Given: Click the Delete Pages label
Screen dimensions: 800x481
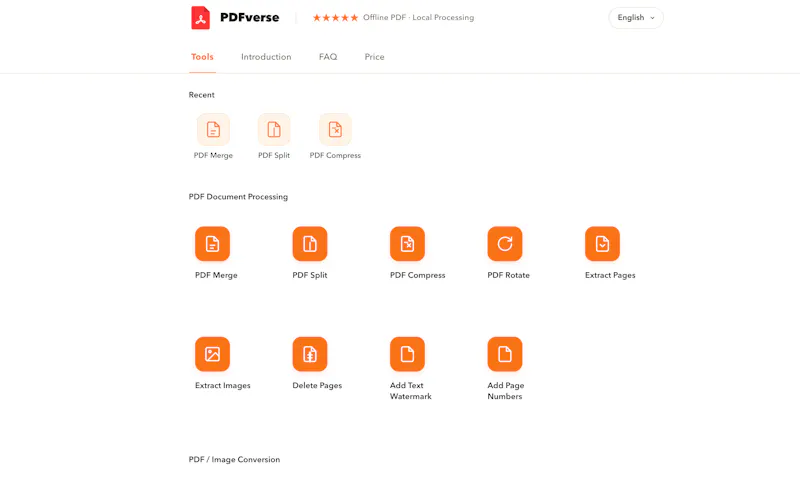Looking at the screenshot, I should coord(317,386).
